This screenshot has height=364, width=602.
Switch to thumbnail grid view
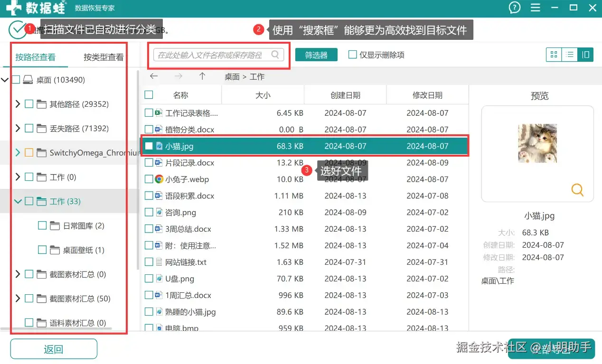[554, 55]
